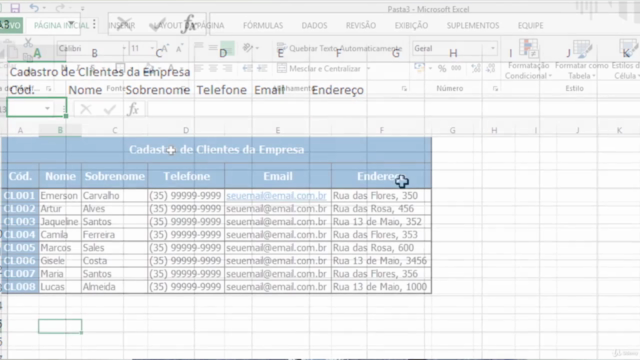Select the blue Email header cell
The height and width of the screenshot is (360, 640).
point(278,176)
